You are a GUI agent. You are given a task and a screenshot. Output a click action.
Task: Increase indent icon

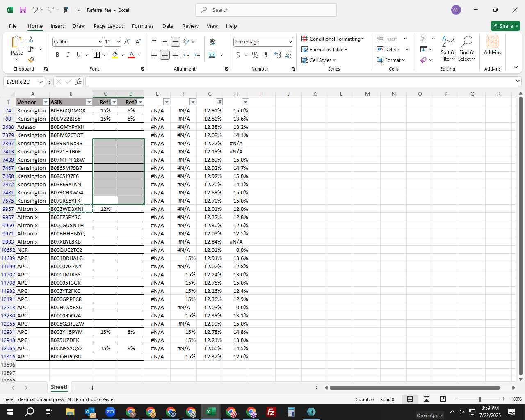197,55
